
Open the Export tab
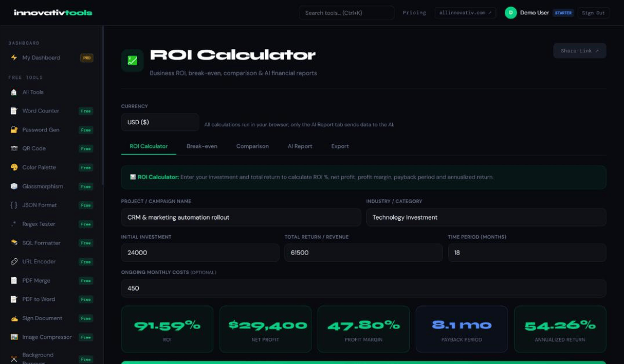coord(340,146)
